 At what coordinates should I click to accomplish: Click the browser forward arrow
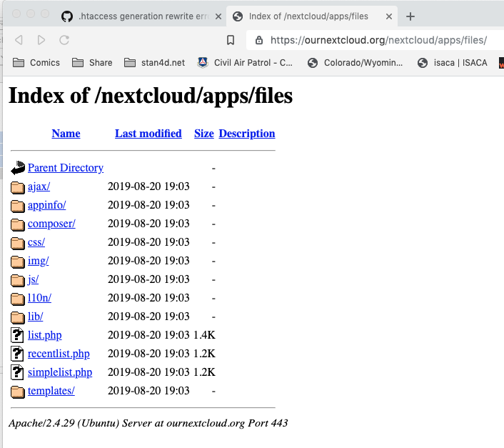coord(41,40)
